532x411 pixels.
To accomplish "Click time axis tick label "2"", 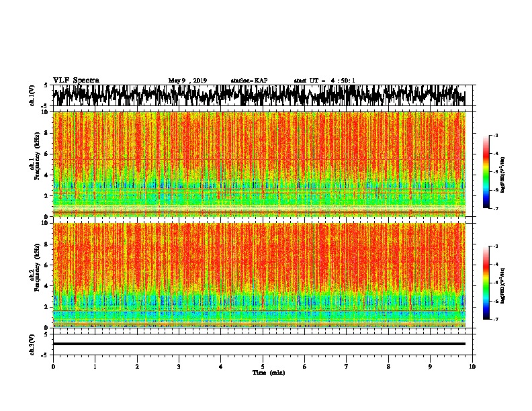I will [x=137, y=367].
